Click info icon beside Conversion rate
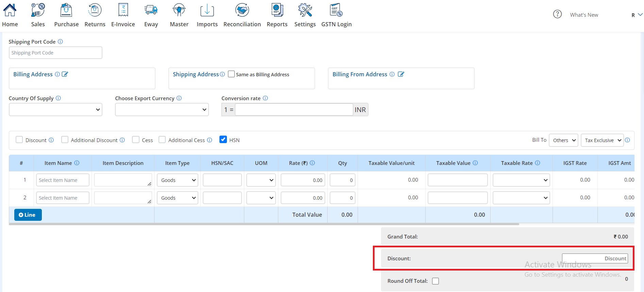 tap(265, 98)
